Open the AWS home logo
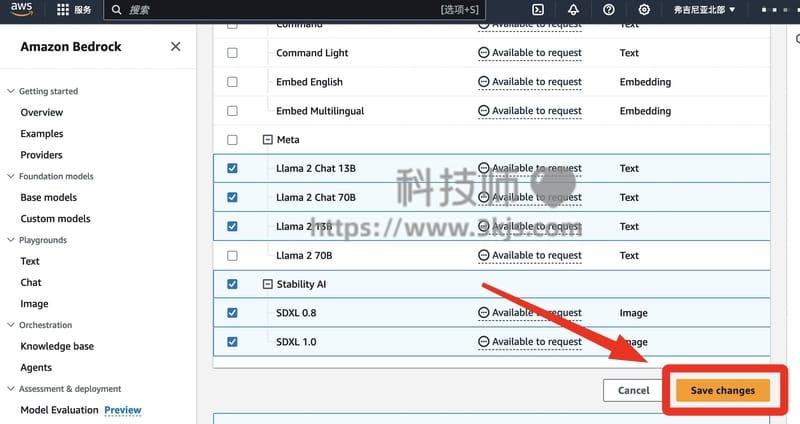Screen dimensions: 800x424 click(21, 9)
